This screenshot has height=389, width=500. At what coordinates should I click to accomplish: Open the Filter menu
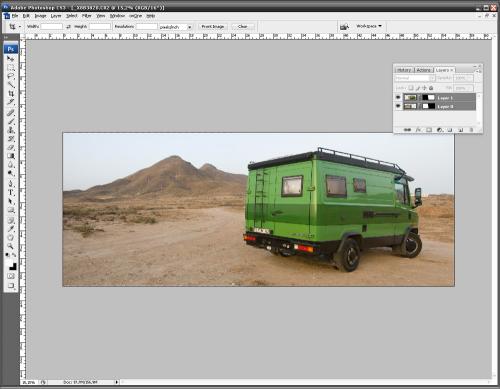point(87,16)
